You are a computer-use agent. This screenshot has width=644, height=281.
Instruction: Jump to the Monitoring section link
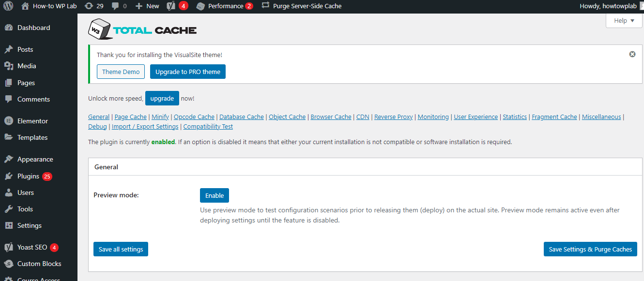point(433,117)
